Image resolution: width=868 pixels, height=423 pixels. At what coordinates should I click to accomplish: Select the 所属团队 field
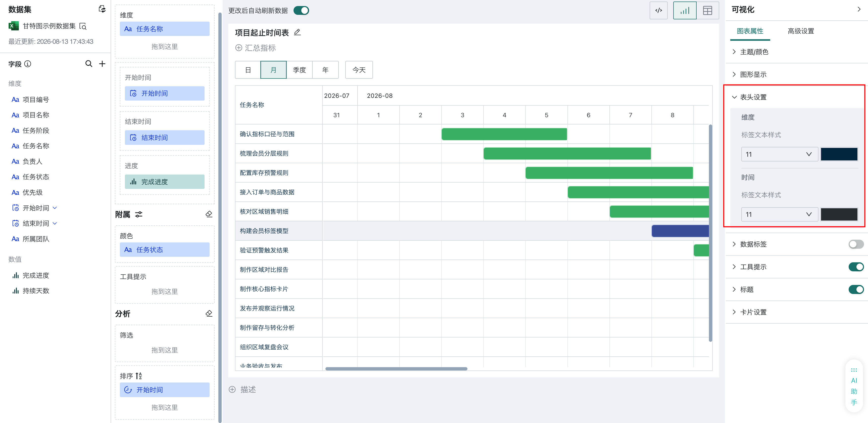(36, 239)
